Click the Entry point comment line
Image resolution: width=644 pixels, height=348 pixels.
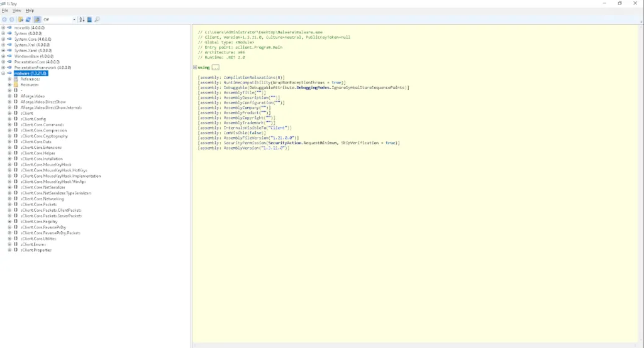[x=240, y=47]
